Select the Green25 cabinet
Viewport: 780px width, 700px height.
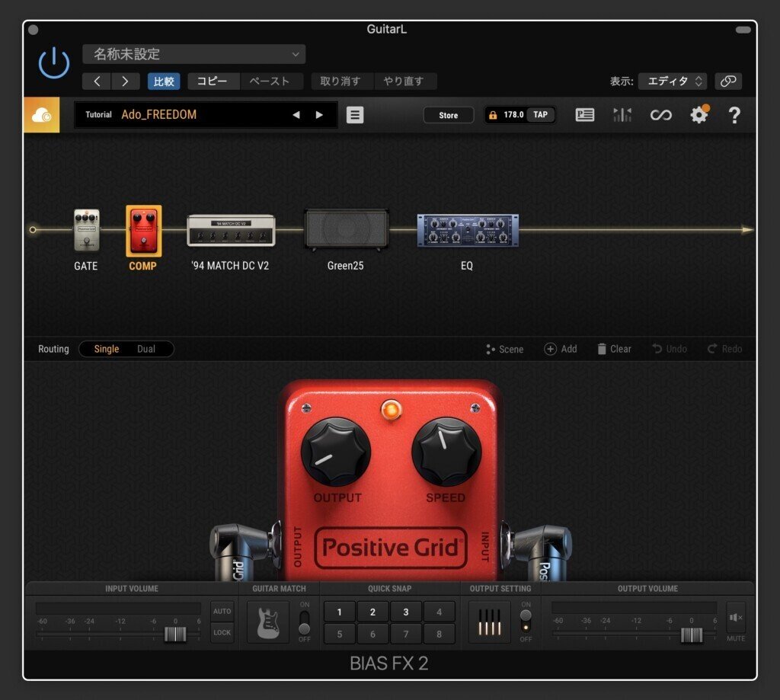pos(347,229)
